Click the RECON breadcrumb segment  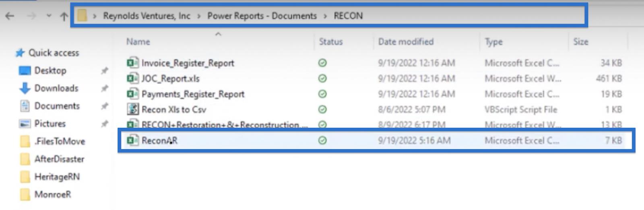tap(348, 16)
